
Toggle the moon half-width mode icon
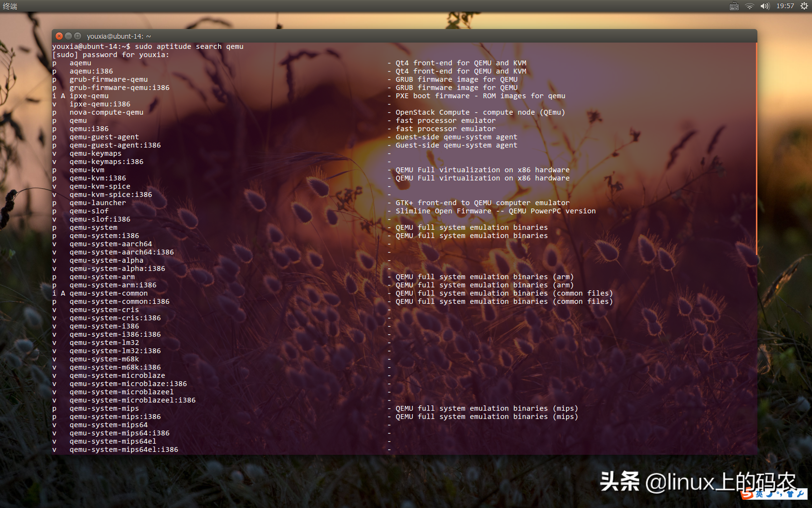[x=769, y=494]
